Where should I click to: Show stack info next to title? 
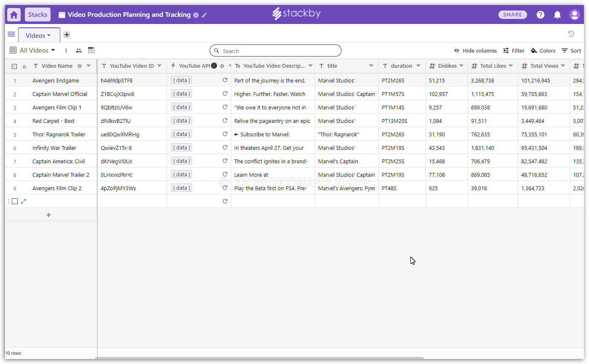tap(196, 15)
